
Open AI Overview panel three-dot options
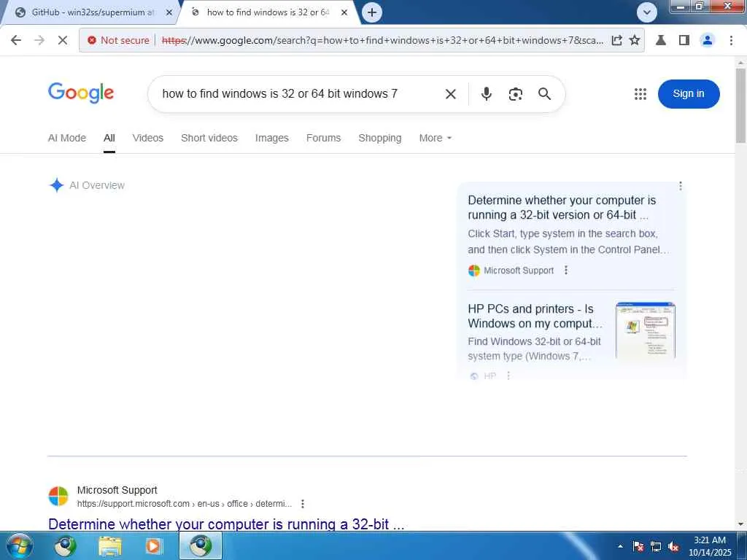tap(681, 186)
